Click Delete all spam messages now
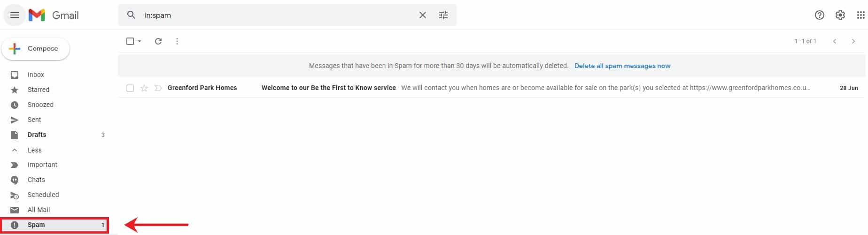 tap(622, 66)
